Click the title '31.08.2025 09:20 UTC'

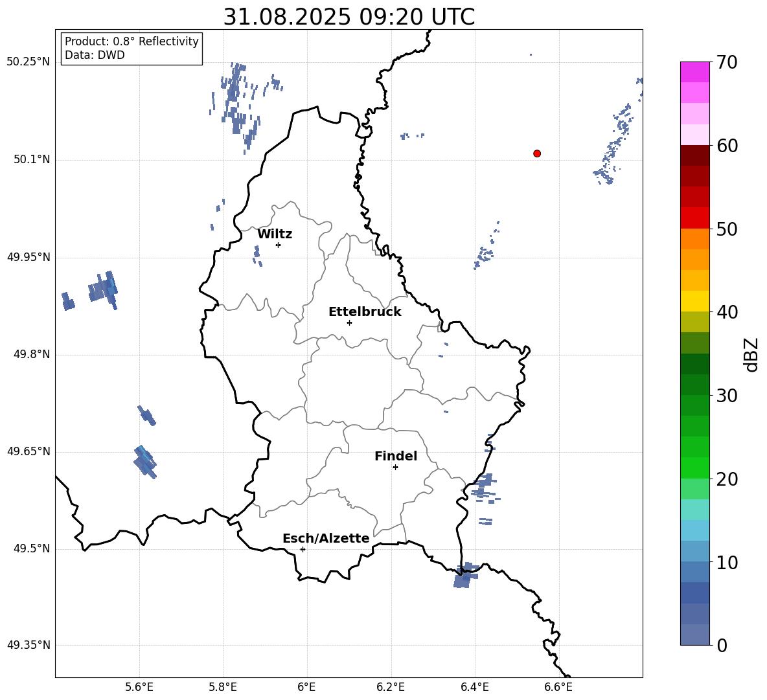coord(349,17)
